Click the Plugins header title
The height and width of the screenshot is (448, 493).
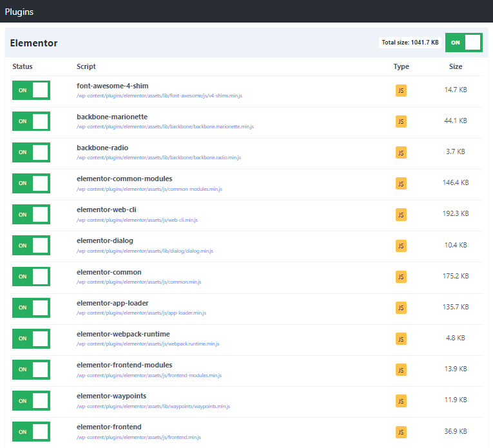pyautogui.click(x=19, y=12)
